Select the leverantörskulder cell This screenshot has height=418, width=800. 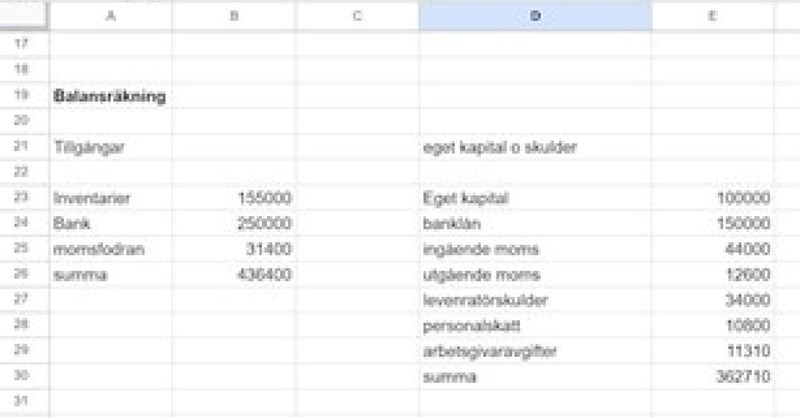535,300
